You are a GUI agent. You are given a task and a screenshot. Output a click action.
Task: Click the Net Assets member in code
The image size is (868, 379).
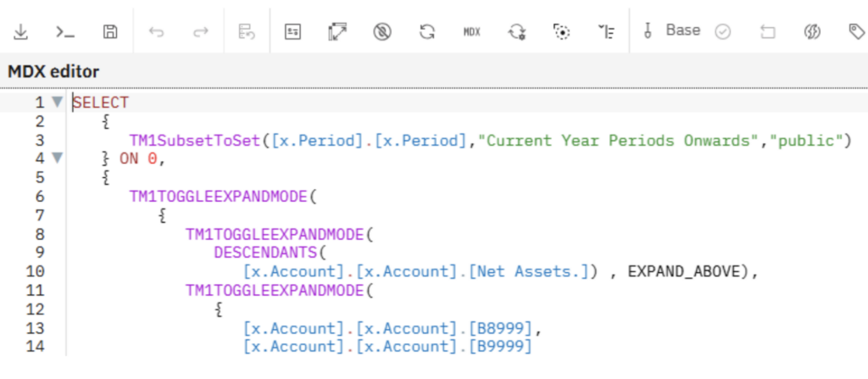point(531,270)
